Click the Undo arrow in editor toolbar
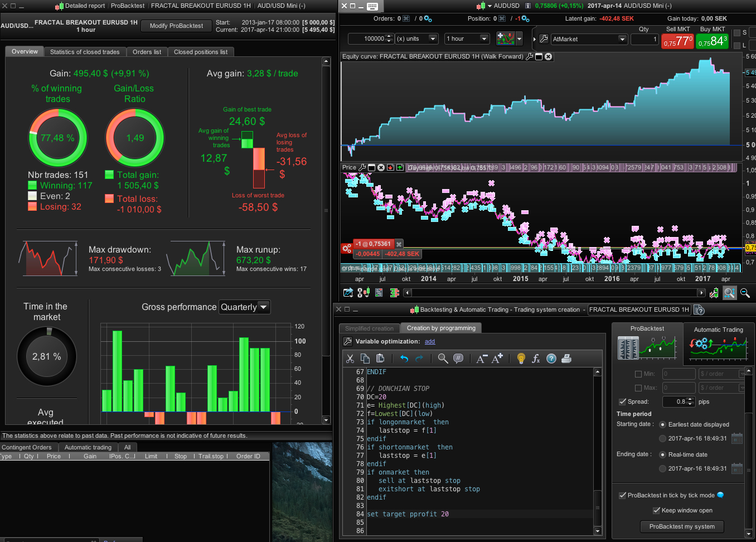The image size is (756, 542). (x=404, y=359)
